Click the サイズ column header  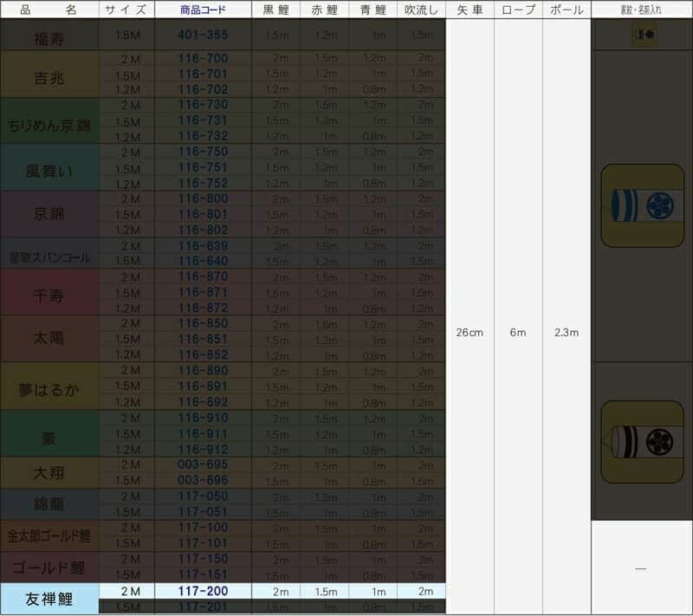coord(126,10)
